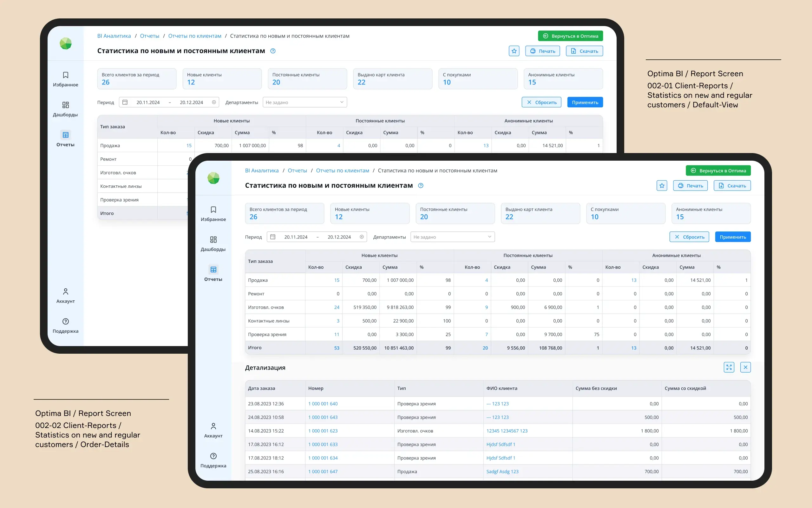Screen dimensions: 812x508
Task: Open client Sadgf Asdg 123
Action: [502, 471]
